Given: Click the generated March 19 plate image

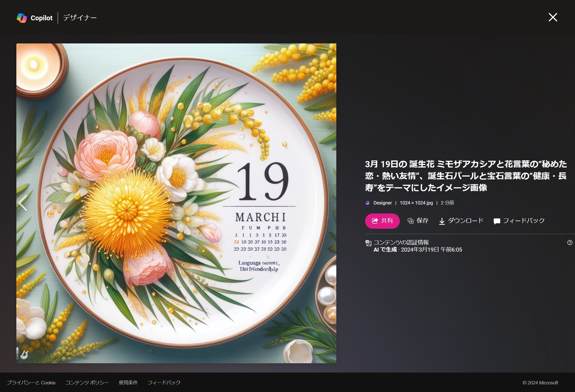Looking at the screenshot, I should pyautogui.click(x=176, y=203).
